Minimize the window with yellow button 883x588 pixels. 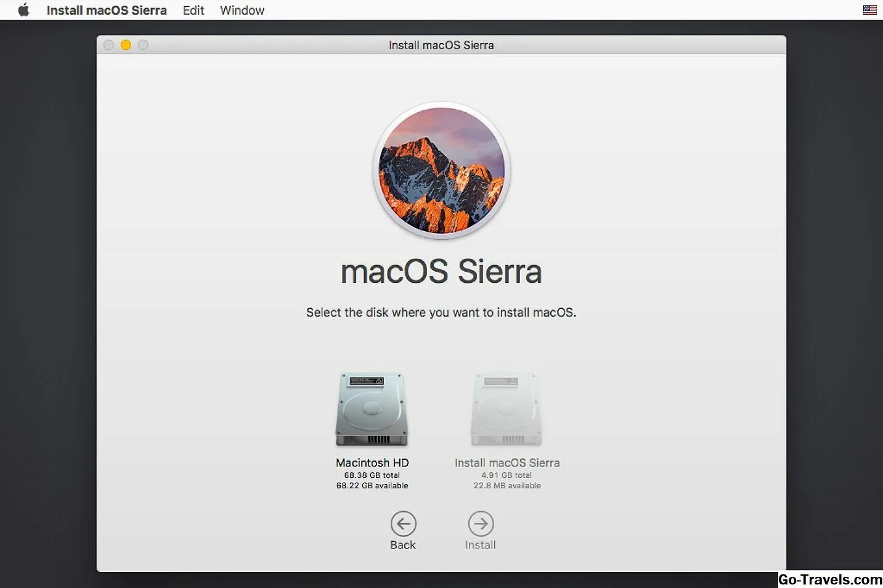point(126,45)
